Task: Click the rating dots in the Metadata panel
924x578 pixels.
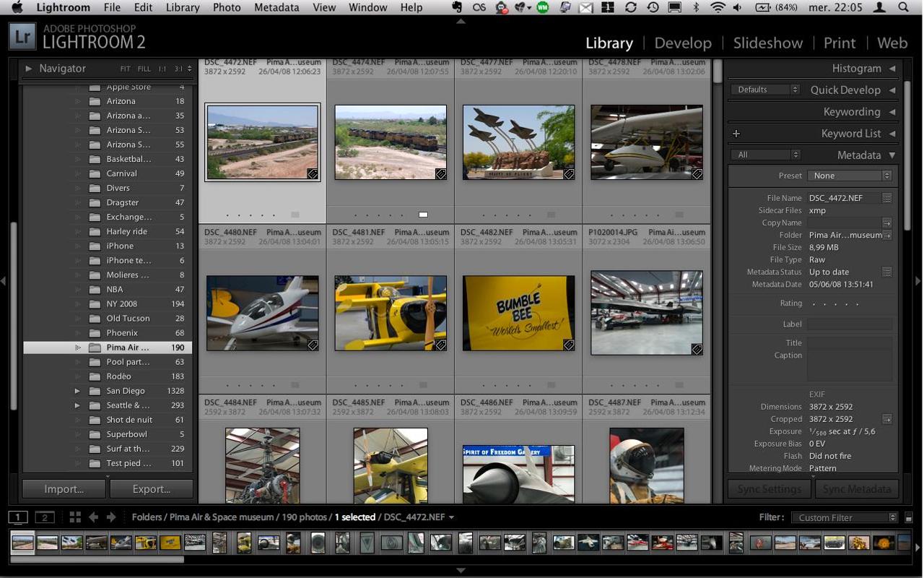Action: tap(835, 303)
